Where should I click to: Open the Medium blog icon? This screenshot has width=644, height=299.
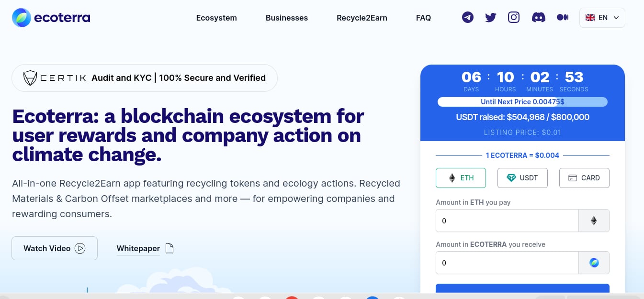pyautogui.click(x=563, y=18)
